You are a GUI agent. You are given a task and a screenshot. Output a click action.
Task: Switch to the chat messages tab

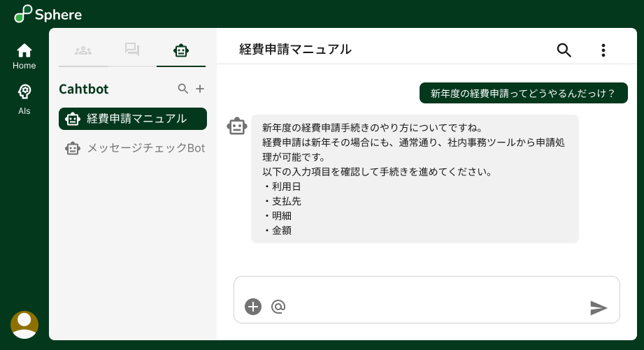132,50
